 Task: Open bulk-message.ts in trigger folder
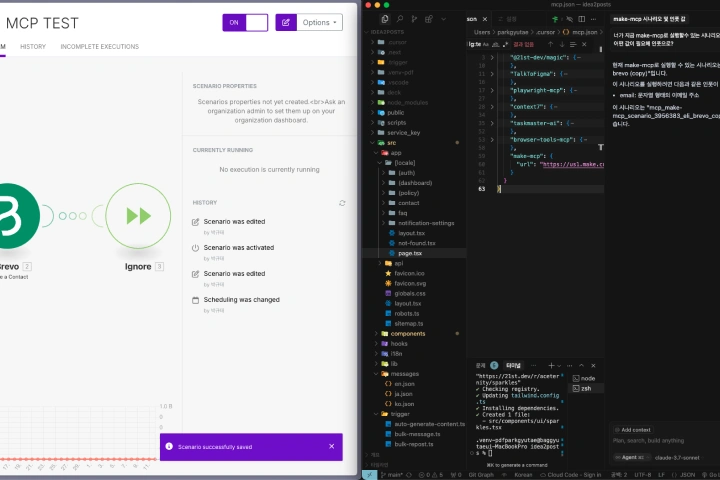pos(417,434)
